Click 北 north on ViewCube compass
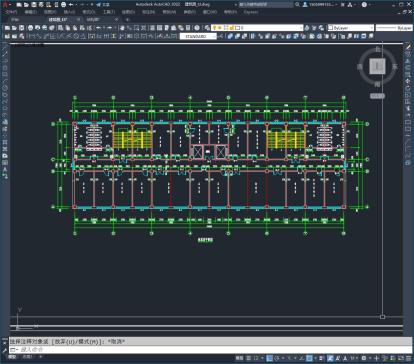The height and width of the screenshot is (364, 414). pos(377,49)
